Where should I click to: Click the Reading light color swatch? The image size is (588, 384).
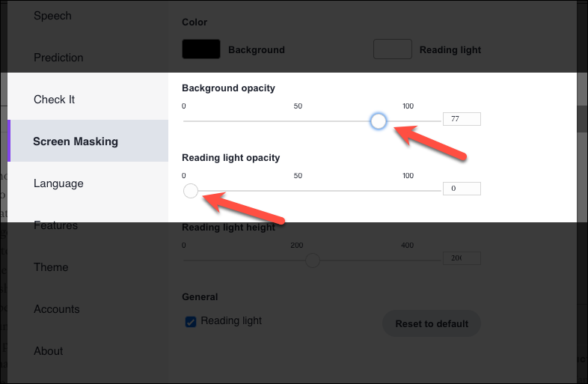[393, 49]
